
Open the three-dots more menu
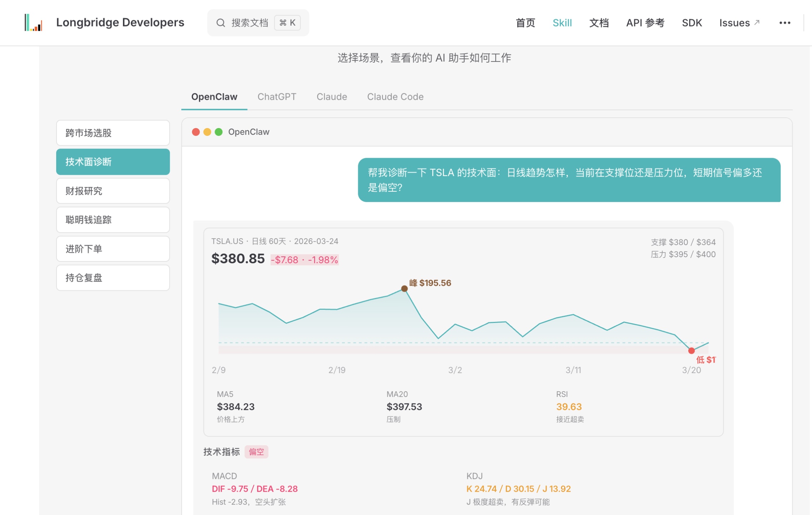click(784, 23)
